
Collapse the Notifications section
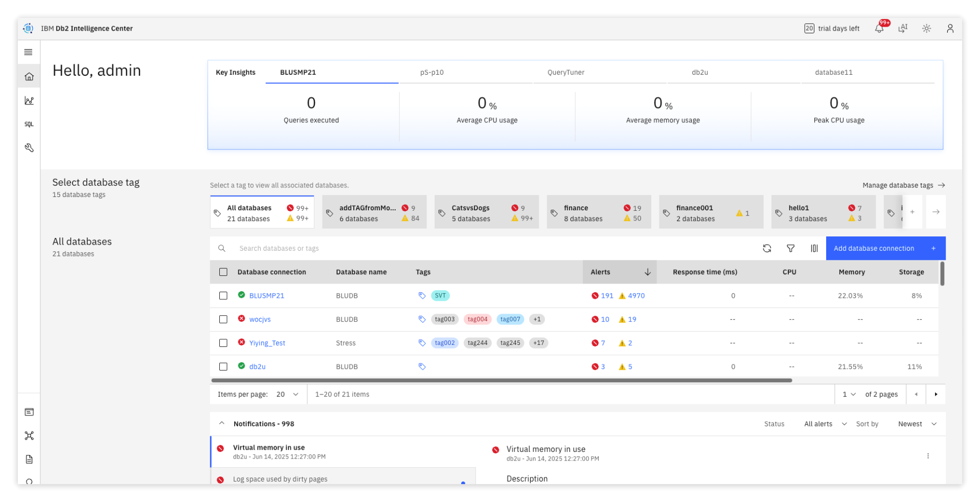[x=222, y=423]
